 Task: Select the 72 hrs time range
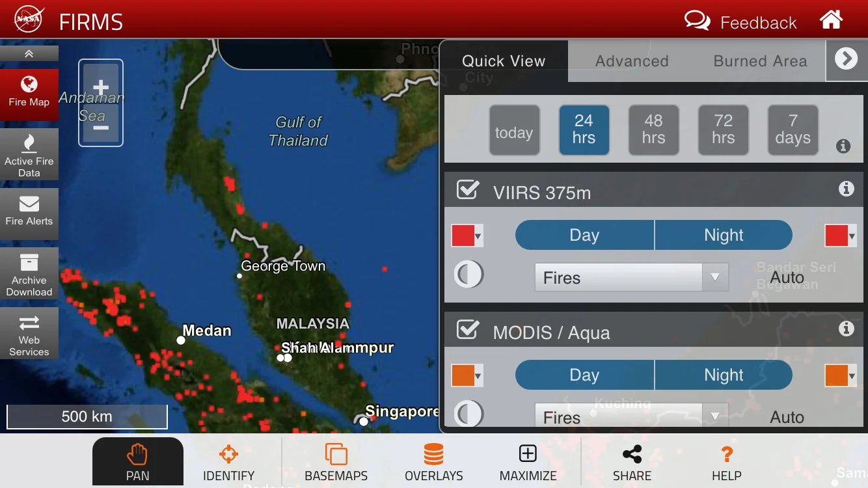click(723, 130)
